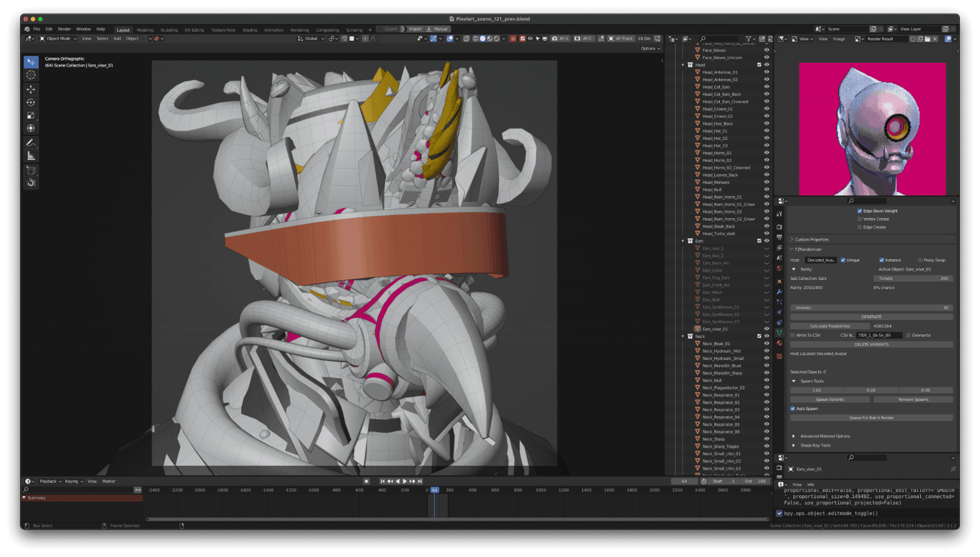Open the Global orientation dropdown
980x557 pixels.
tap(311, 39)
